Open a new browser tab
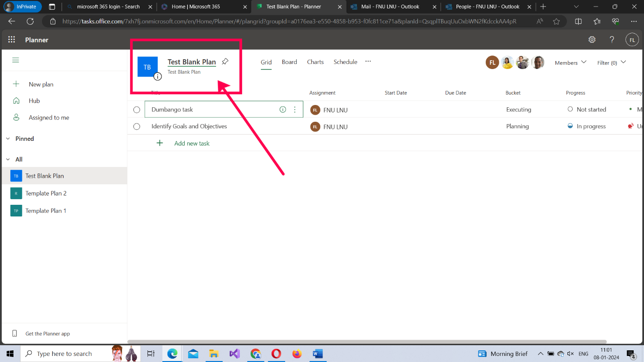 point(543,7)
